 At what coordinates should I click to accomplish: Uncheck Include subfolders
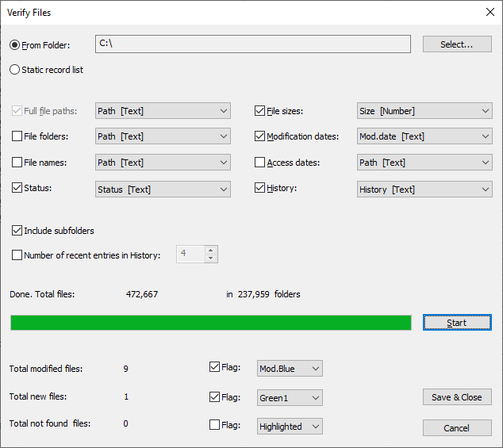tap(17, 231)
